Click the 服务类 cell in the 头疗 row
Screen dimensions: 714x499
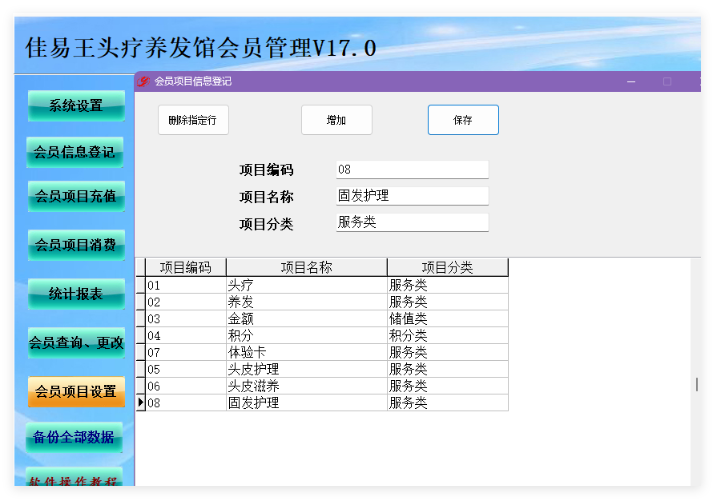coord(448,285)
